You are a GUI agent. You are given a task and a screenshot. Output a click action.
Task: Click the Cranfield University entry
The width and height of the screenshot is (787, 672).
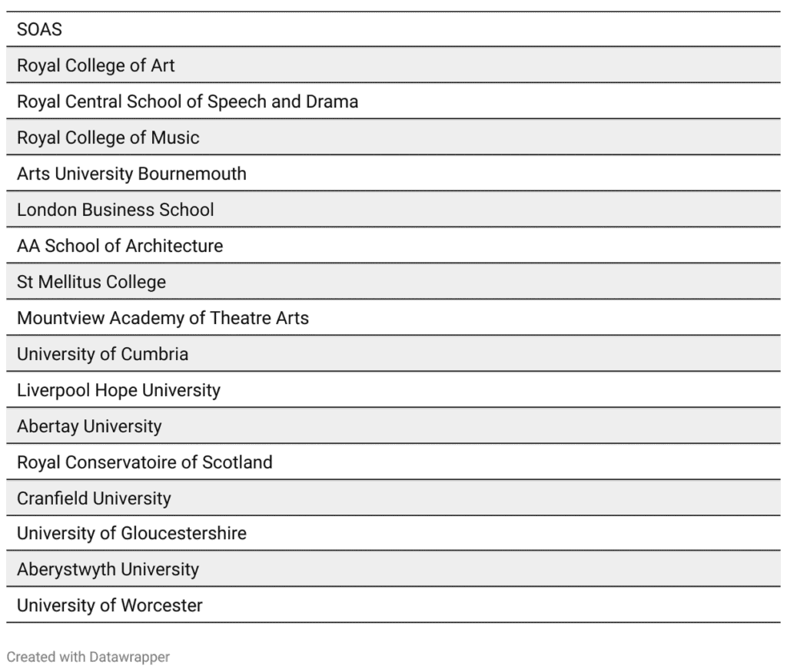[x=393, y=498]
